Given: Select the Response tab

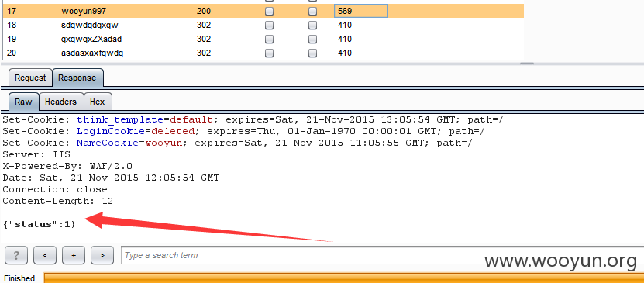Looking at the screenshot, I should (77, 78).
